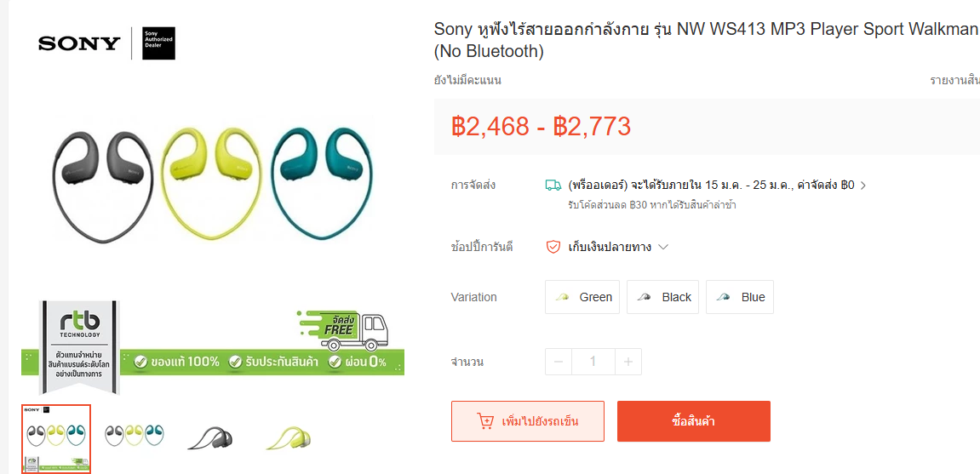
Task: Expand the cash on delivery guarantee dropdown
Action: (663, 247)
